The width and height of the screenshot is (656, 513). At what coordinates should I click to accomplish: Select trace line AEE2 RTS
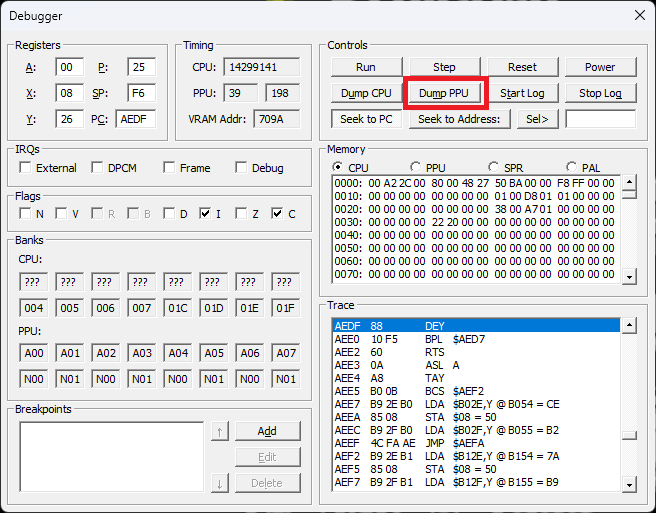coord(476,352)
